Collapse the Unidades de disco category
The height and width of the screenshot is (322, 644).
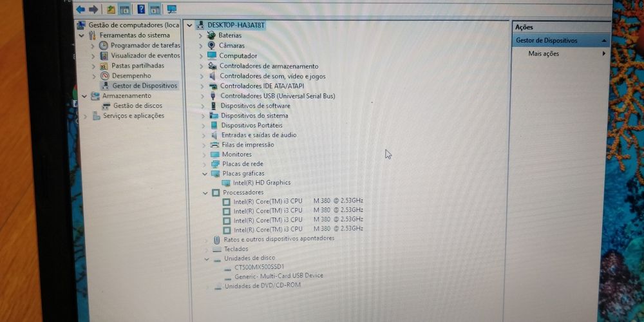(207, 260)
